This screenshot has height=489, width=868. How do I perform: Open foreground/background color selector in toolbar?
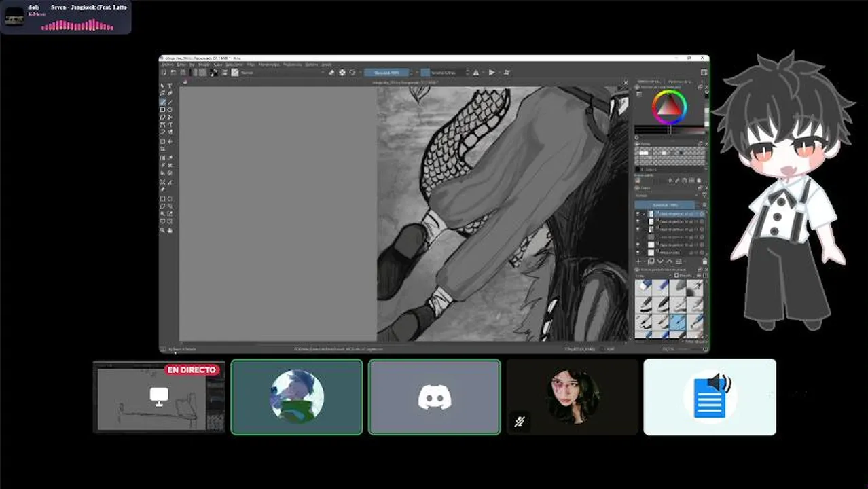tap(213, 73)
